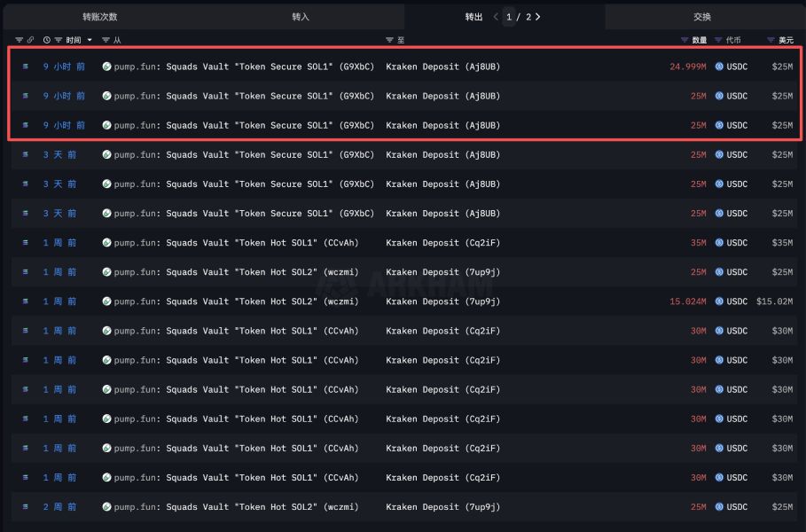Switch to the 交换 tab
Viewport: 806px width, 532px height.
(x=702, y=17)
